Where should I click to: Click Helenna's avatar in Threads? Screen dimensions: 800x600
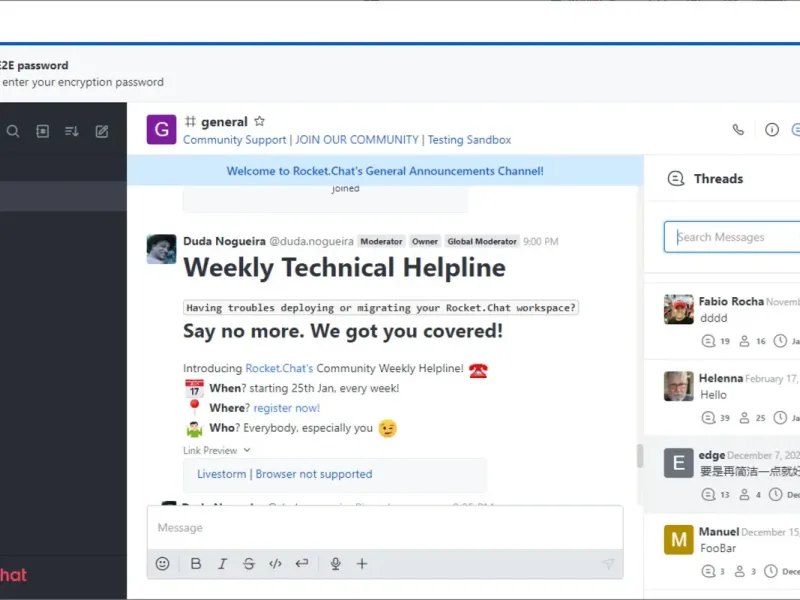click(x=679, y=386)
